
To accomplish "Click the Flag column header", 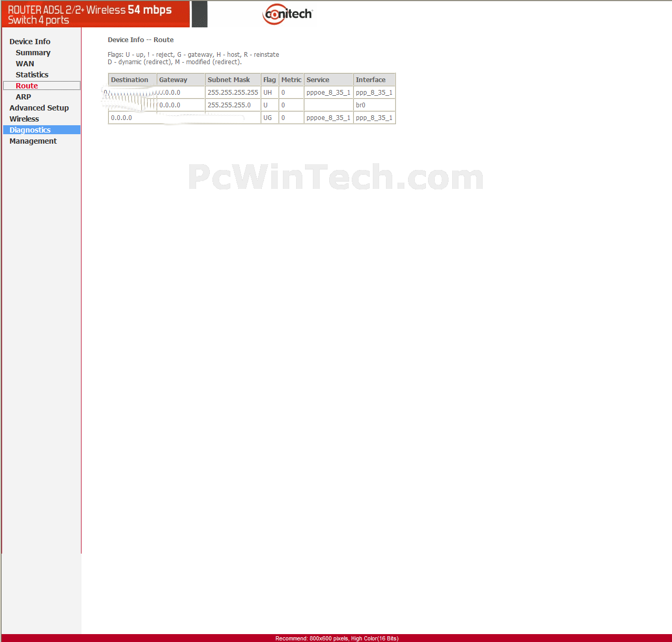I will click(x=270, y=80).
